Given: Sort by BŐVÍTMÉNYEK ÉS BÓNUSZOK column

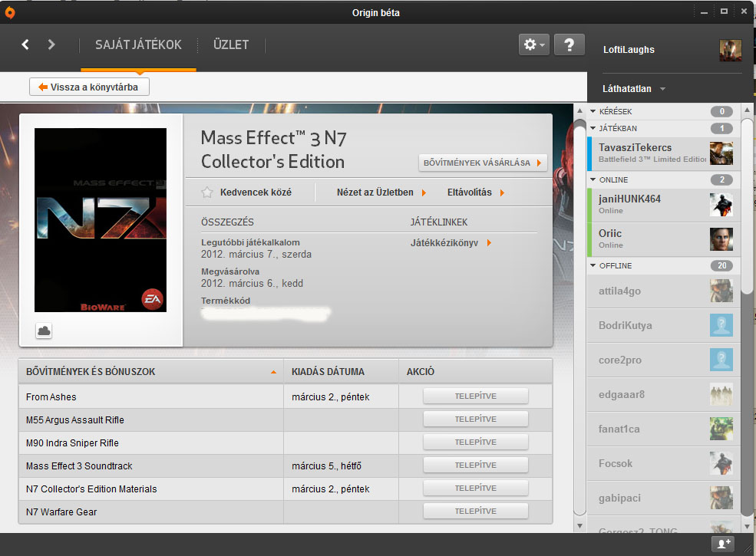Looking at the screenshot, I should [151, 371].
